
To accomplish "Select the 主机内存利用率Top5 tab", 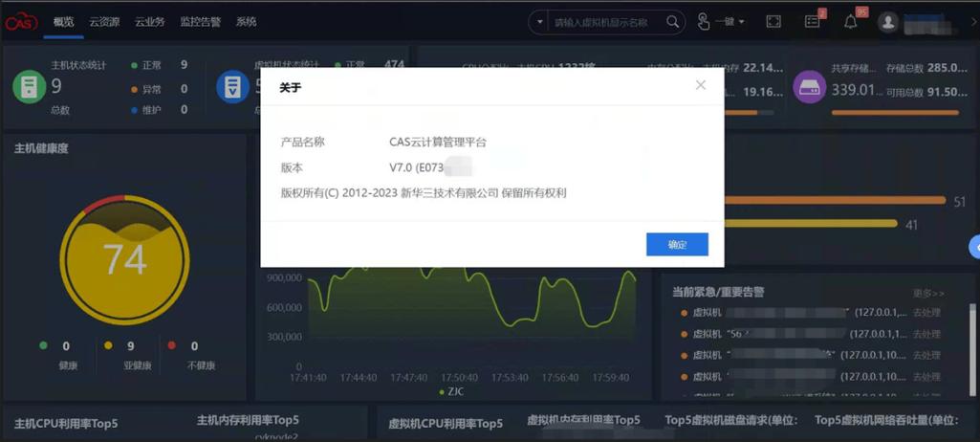I will pyautogui.click(x=249, y=419).
